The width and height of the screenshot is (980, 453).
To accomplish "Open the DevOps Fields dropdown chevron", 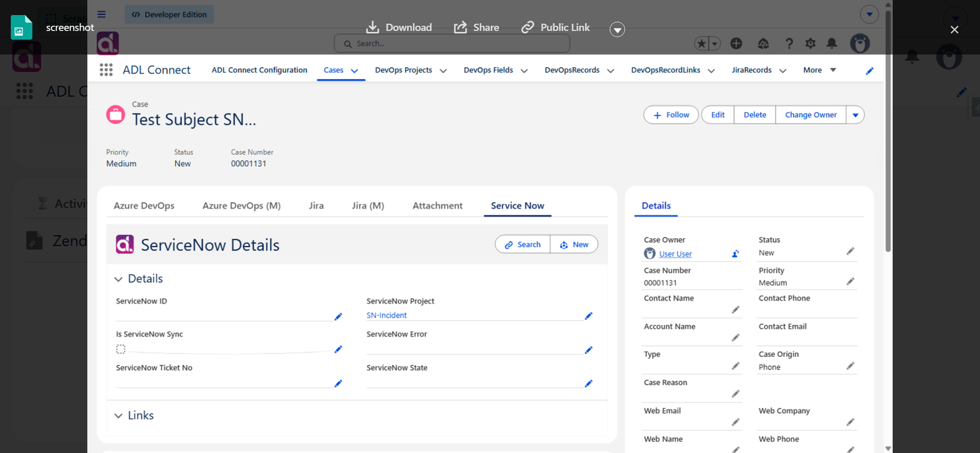I will tap(524, 71).
